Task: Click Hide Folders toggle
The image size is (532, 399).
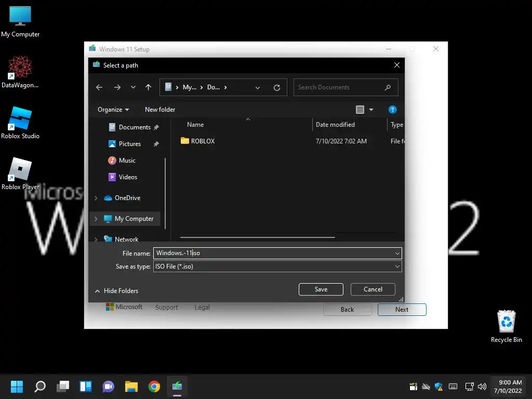Action: (x=116, y=291)
